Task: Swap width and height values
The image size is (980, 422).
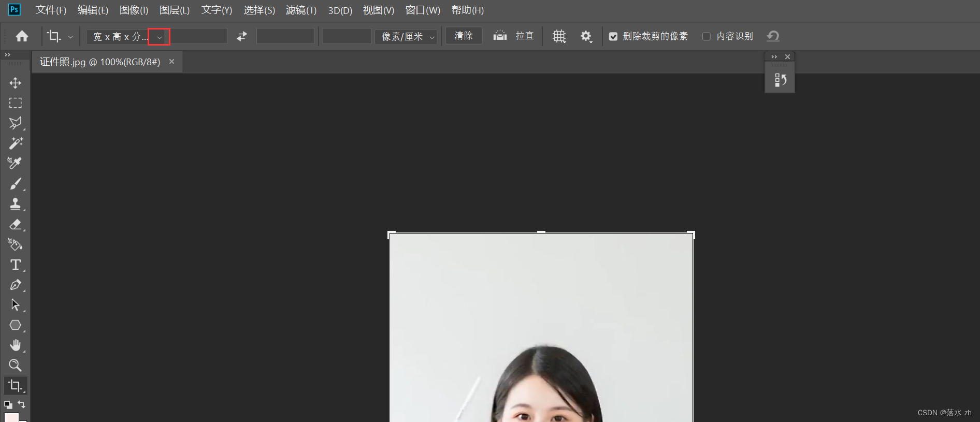Action: 242,36
